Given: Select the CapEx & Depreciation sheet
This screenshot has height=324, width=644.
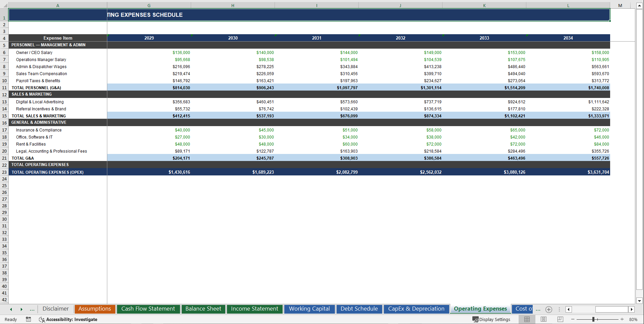Looking at the screenshot, I should click(416, 309).
